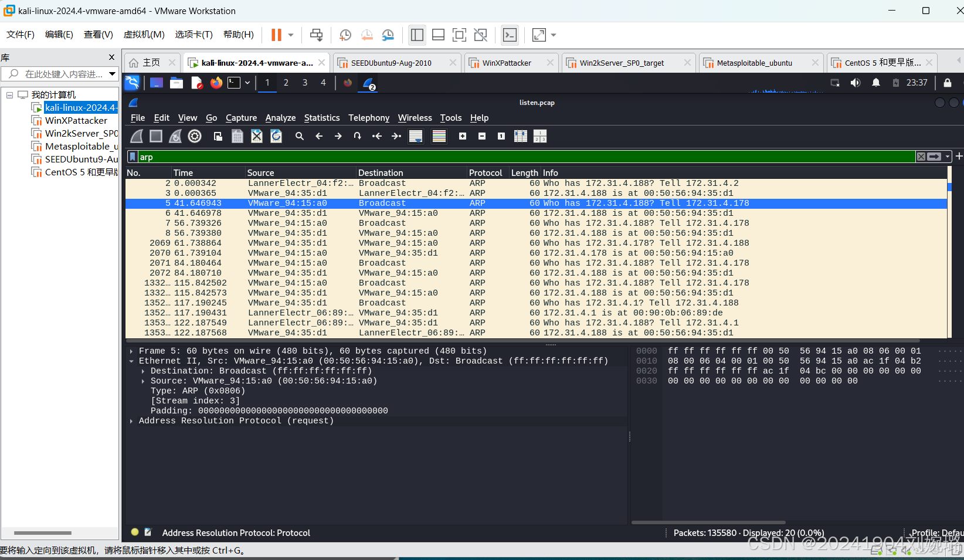Stop capturing packets toolbar button
This screenshot has height=560, width=964.
coord(156,136)
